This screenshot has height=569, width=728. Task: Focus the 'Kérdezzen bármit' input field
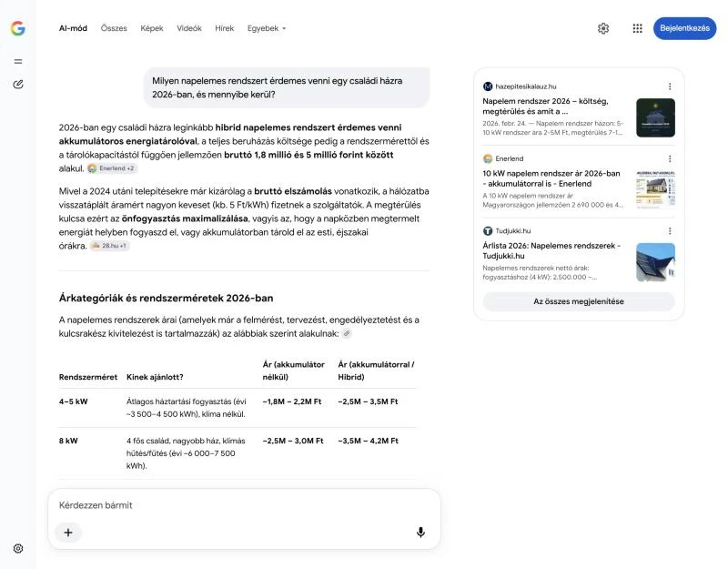click(x=244, y=505)
